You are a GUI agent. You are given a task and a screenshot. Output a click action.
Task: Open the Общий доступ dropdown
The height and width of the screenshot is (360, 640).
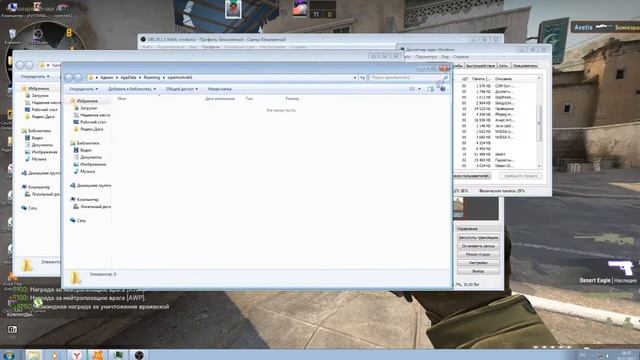click(x=182, y=89)
